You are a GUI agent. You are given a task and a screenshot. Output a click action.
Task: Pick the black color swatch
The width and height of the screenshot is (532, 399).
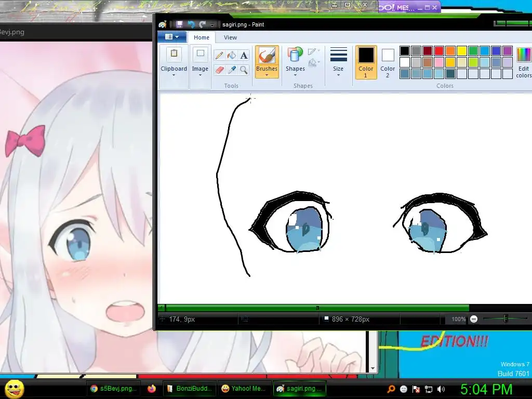coord(404,51)
